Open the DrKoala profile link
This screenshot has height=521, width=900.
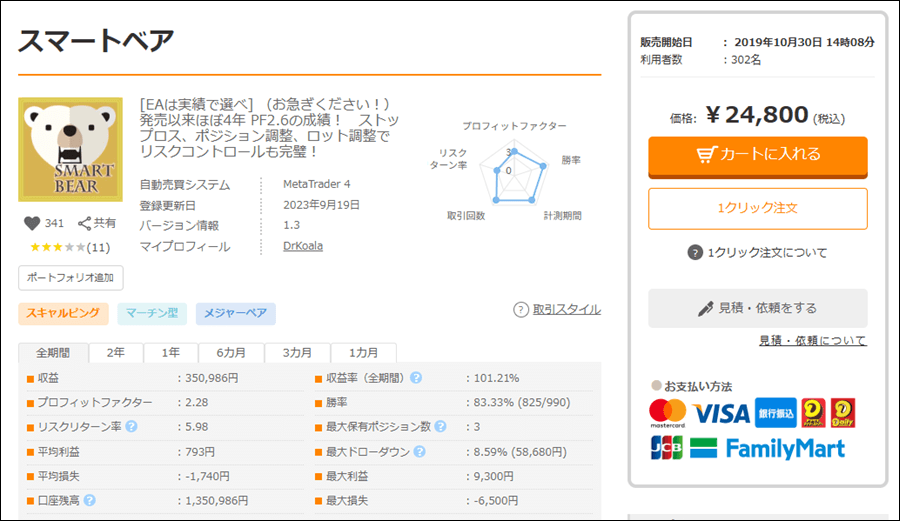point(302,246)
